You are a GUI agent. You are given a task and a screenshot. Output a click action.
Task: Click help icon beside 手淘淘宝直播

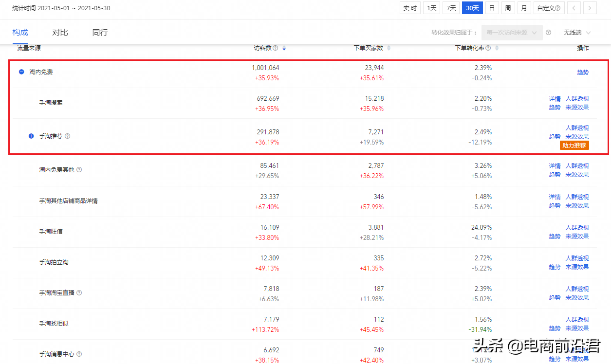(x=79, y=293)
